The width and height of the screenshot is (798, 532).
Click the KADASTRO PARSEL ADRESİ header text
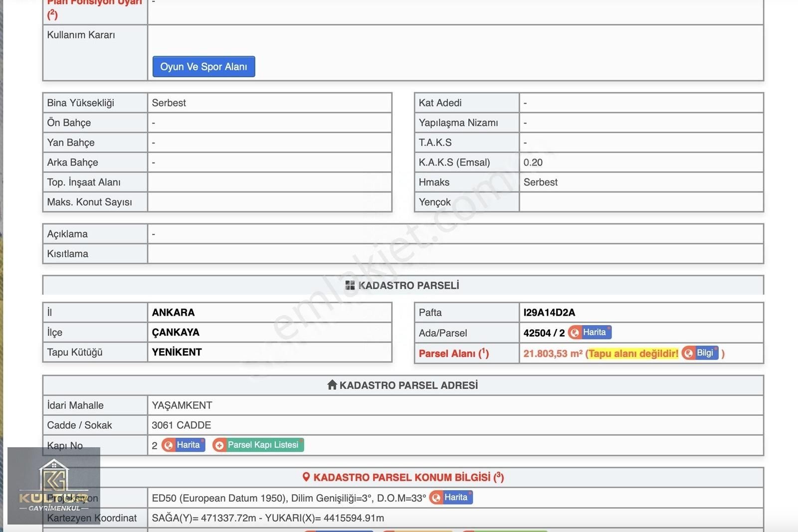pos(408,385)
